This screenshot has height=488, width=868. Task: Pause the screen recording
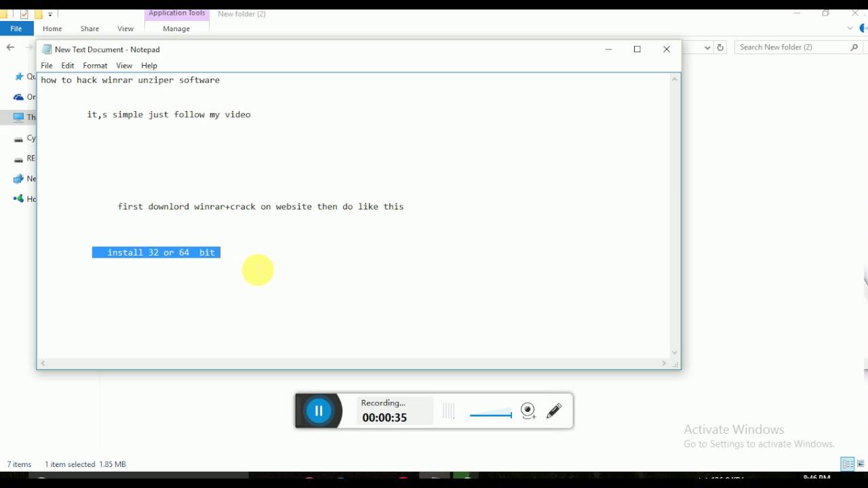tap(319, 411)
